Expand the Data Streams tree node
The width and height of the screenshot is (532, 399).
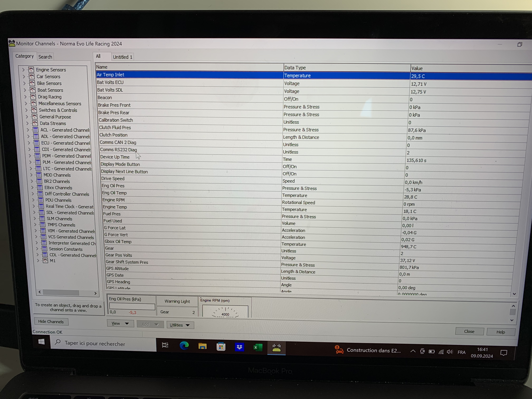pyautogui.click(x=27, y=123)
